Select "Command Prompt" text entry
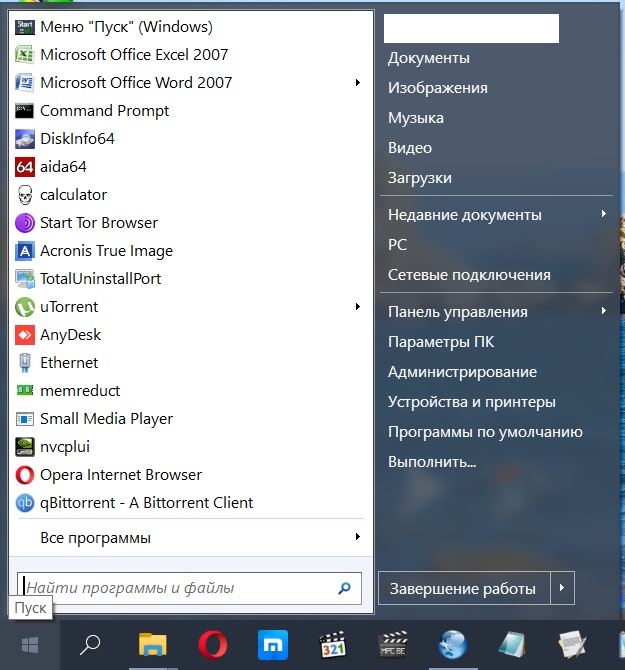This screenshot has height=670, width=625. tap(105, 111)
